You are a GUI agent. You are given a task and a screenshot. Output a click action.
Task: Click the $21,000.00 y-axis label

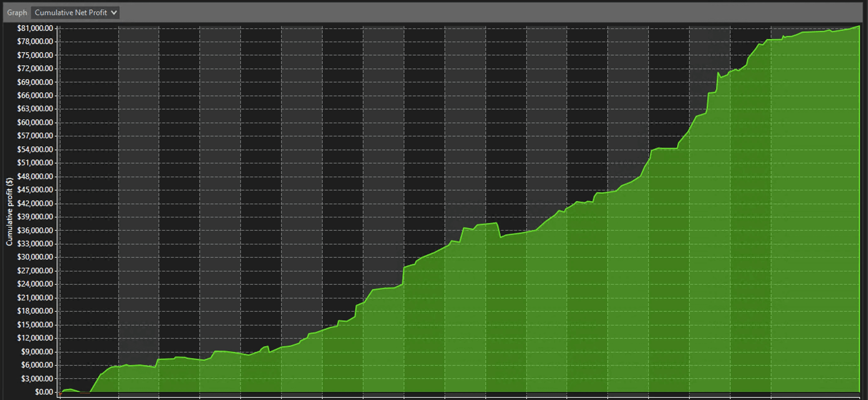(35, 298)
